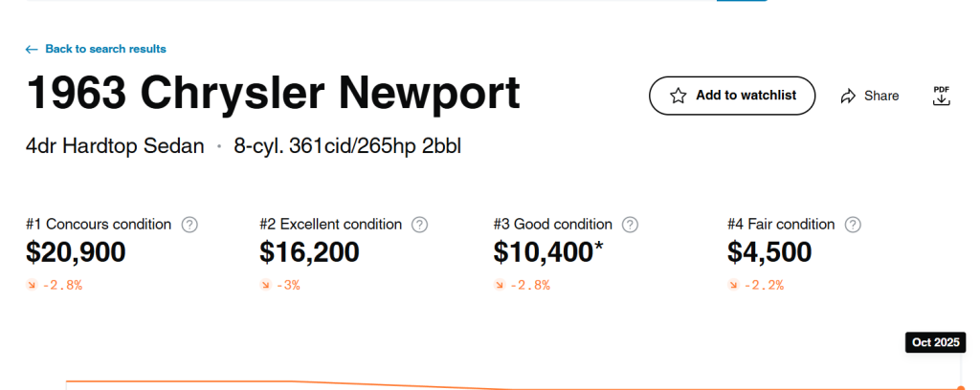Click the back arrow icon
980x390 pixels.
click(32, 49)
